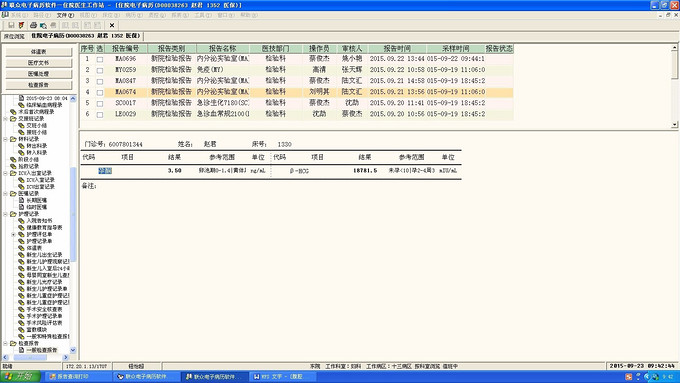Click the app icon in the menu bar
Viewport: 680px width, 383px height.
[x=5, y=15]
